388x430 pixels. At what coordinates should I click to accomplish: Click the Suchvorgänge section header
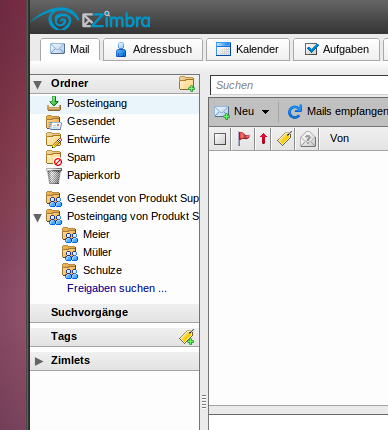tap(114, 313)
